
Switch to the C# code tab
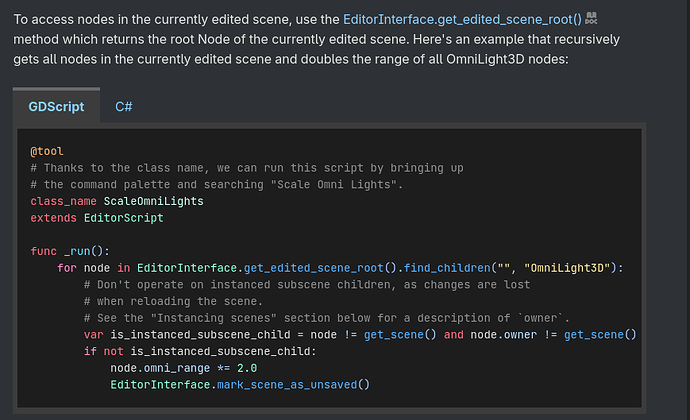click(124, 107)
